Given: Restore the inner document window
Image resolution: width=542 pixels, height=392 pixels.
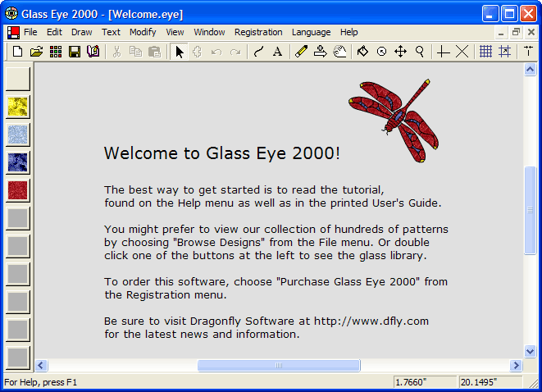Looking at the screenshot, I should pyautogui.click(x=516, y=33).
